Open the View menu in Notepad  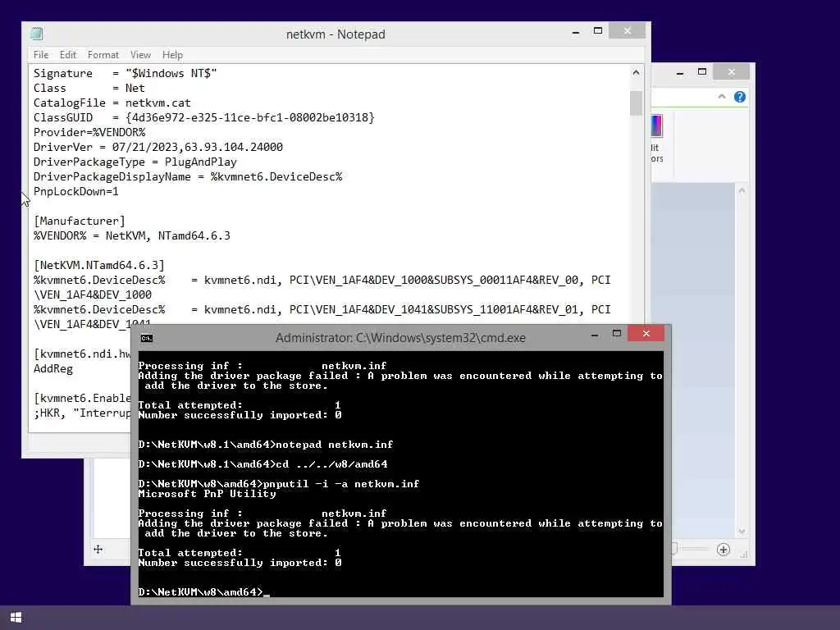(140, 55)
